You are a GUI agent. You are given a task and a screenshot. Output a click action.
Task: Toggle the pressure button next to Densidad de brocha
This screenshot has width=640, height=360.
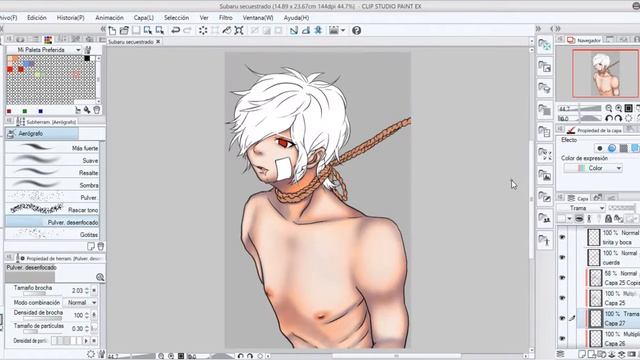(x=94, y=315)
